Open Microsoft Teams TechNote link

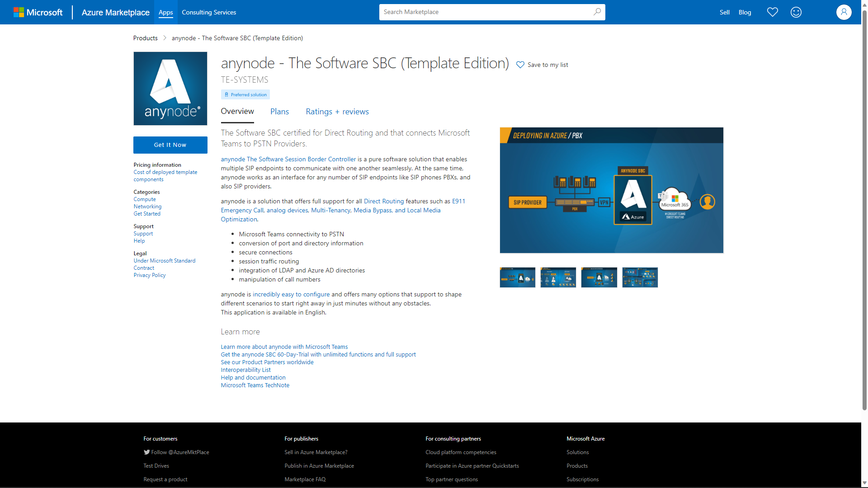click(x=255, y=385)
